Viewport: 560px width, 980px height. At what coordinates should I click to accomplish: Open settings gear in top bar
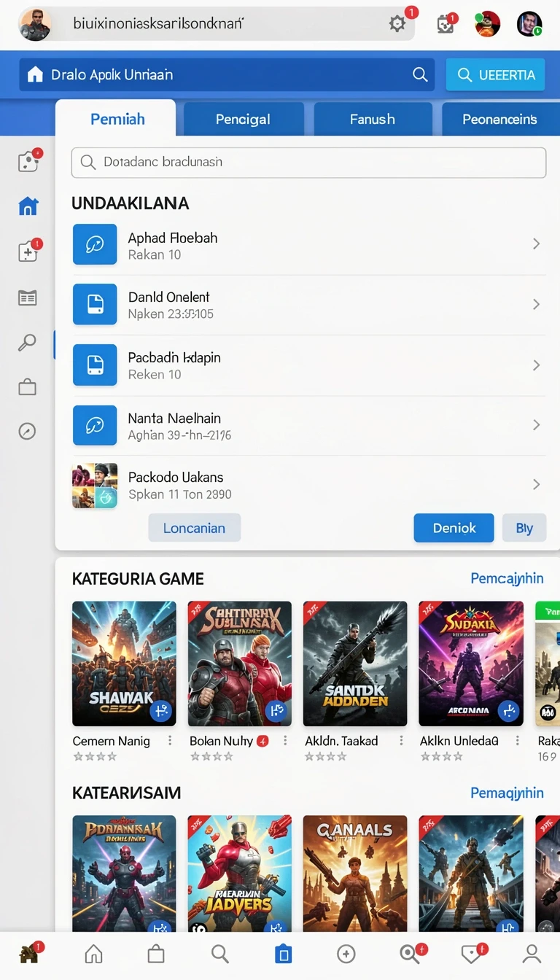point(397,23)
